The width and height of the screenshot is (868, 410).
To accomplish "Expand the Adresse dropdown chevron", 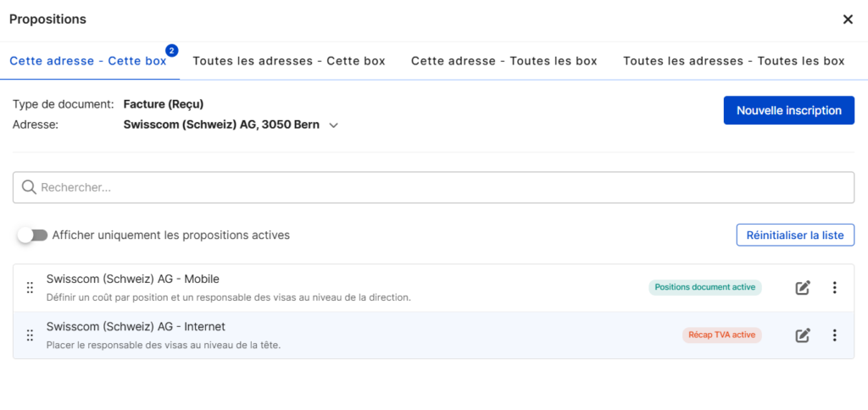I will tap(334, 125).
